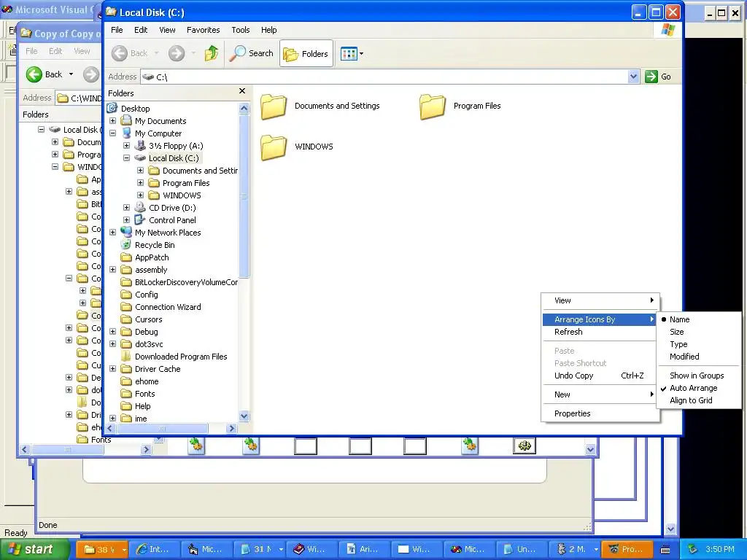747x560 pixels.
Task: Toggle Show in Groups option
Action: click(698, 376)
